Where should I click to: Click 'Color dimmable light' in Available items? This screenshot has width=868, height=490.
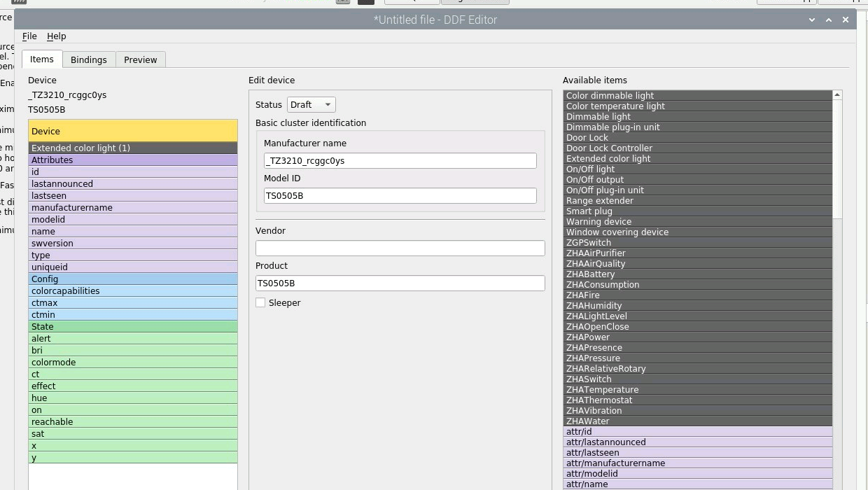click(698, 96)
